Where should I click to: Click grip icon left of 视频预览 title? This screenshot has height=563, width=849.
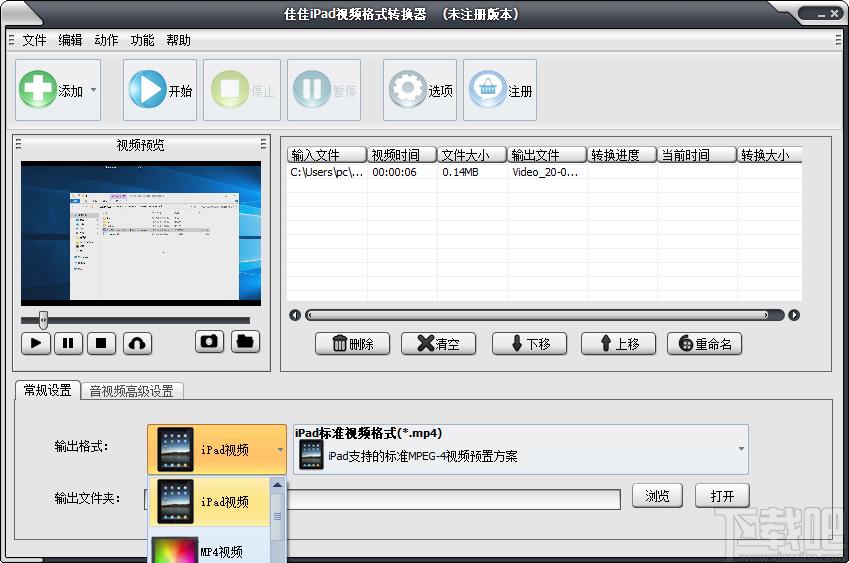[18, 144]
